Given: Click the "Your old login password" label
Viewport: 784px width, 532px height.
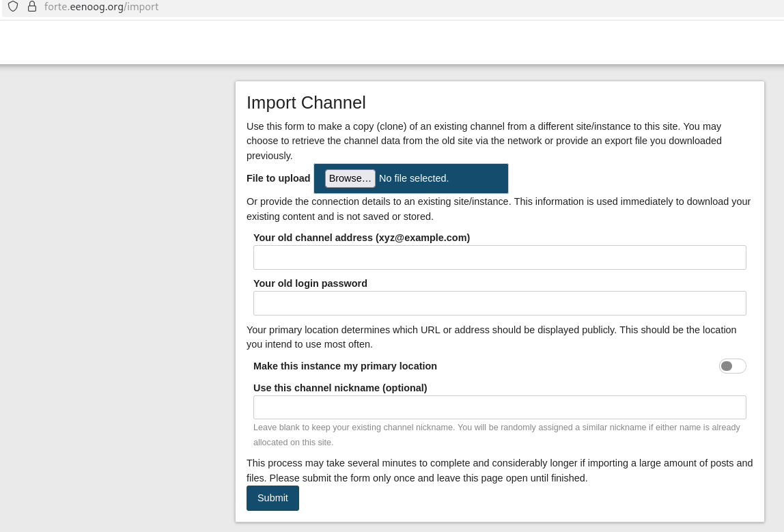Looking at the screenshot, I should (x=310, y=283).
